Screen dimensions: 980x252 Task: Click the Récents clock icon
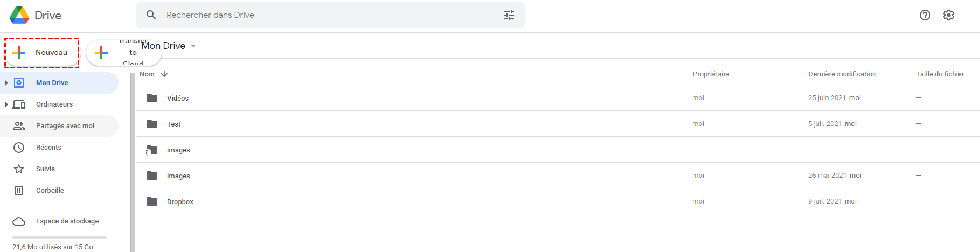pyautogui.click(x=19, y=148)
